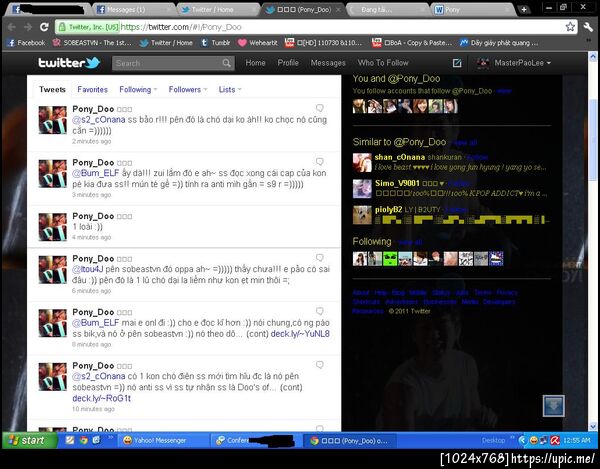Open Home in Twitter navigation
The height and width of the screenshot is (469, 600).
(255, 63)
